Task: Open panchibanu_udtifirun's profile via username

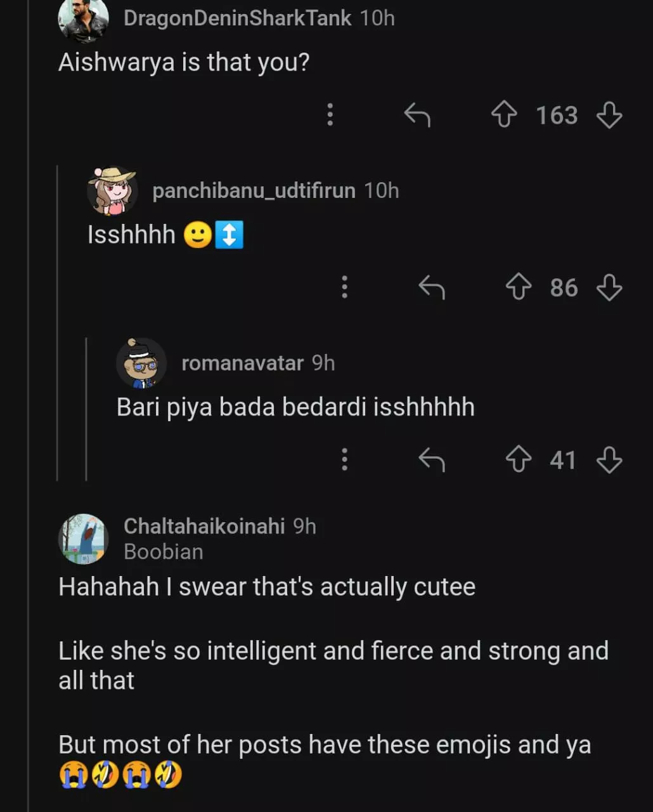Action: (254, 190)
